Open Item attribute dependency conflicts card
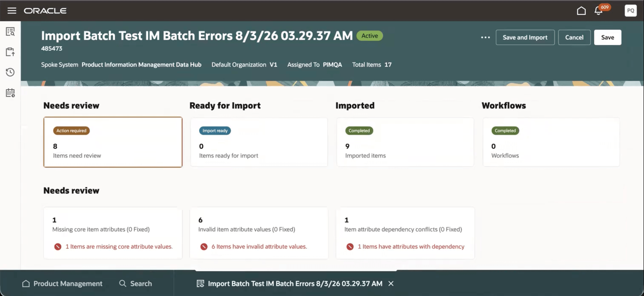644x296 pixels. tap(405, 233)
